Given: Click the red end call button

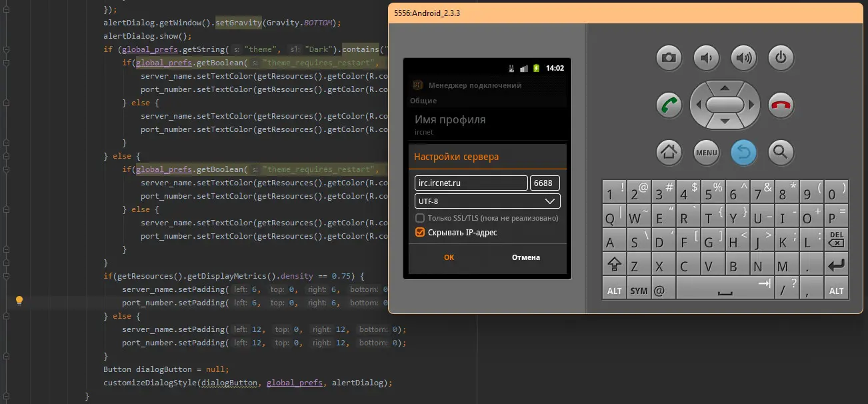Looking at the screenshot, I should (x=781, y=105).
